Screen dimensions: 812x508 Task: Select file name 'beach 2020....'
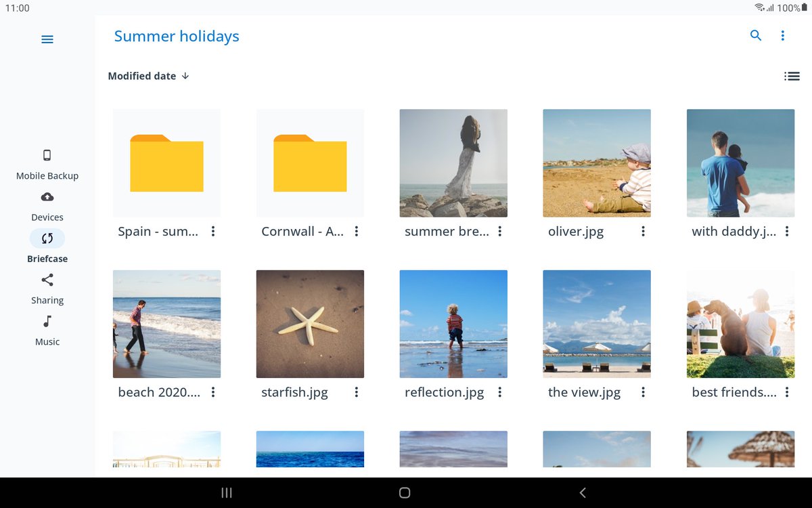coord(159,393)
